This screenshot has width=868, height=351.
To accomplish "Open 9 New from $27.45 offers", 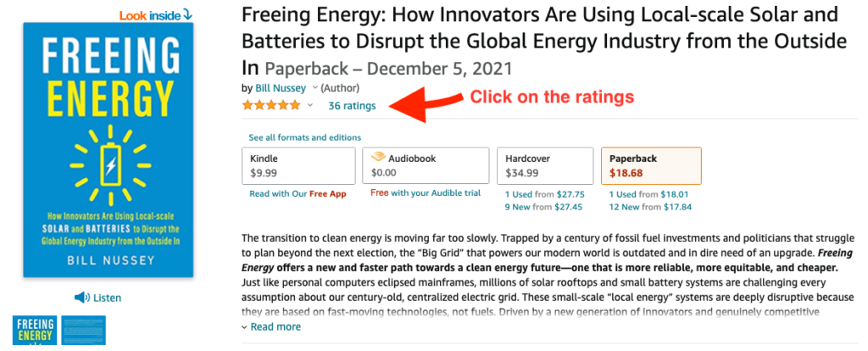I will [545, 207].
